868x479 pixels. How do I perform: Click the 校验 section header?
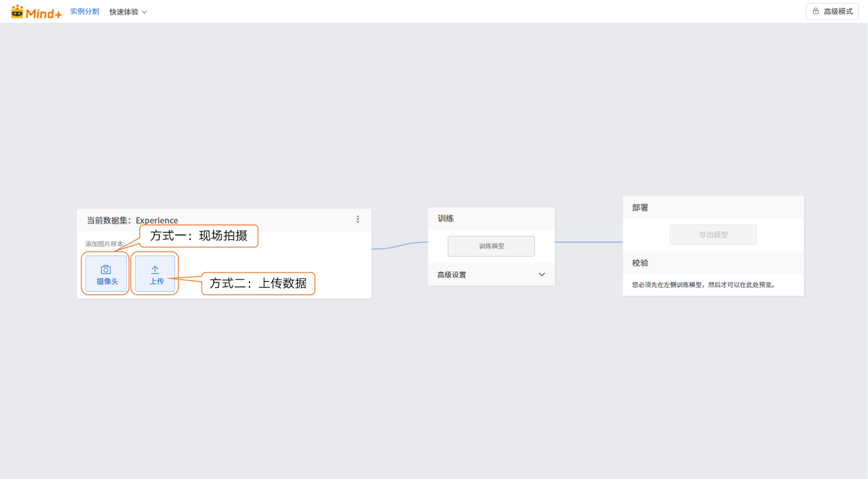tap(640, 263)
